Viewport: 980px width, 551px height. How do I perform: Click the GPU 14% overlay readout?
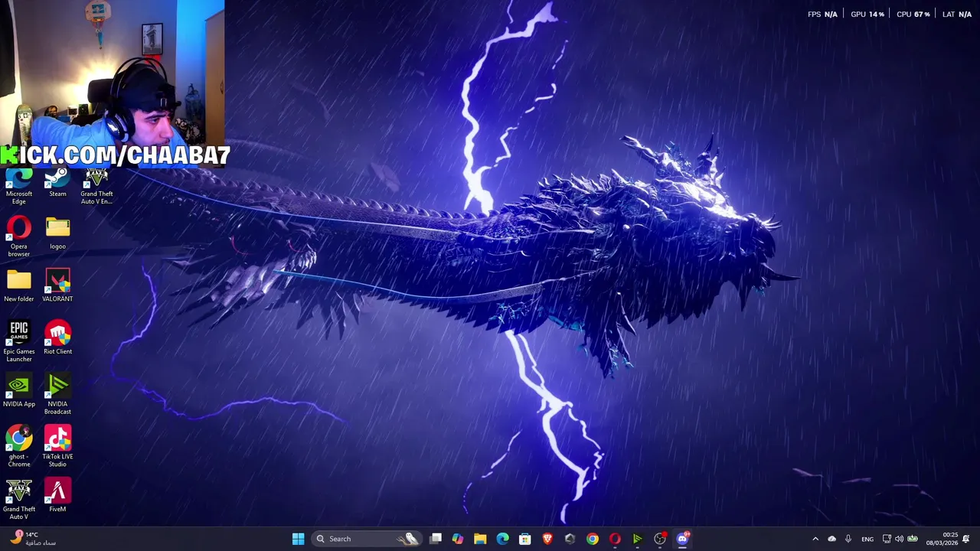[867, 14]
